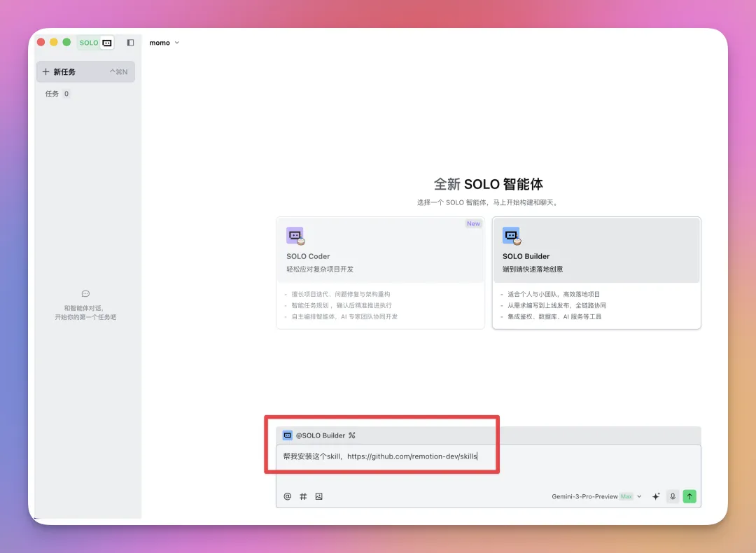Click the New badge on SOLO Coder
This screenshot has height=553, width=756.
click(473, 224)
